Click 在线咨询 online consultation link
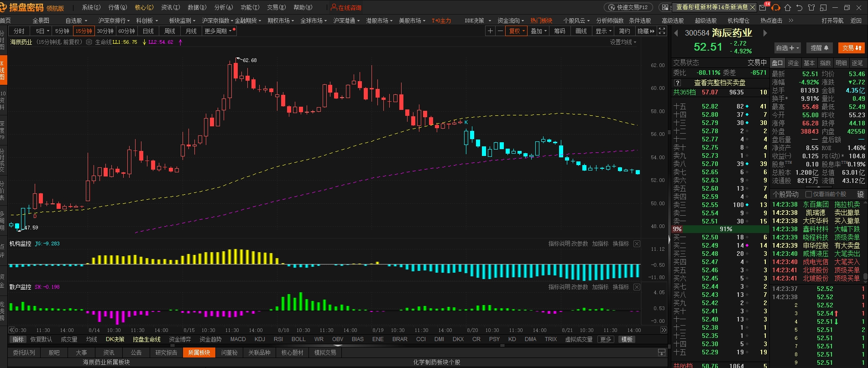 (x=346, y=7)
